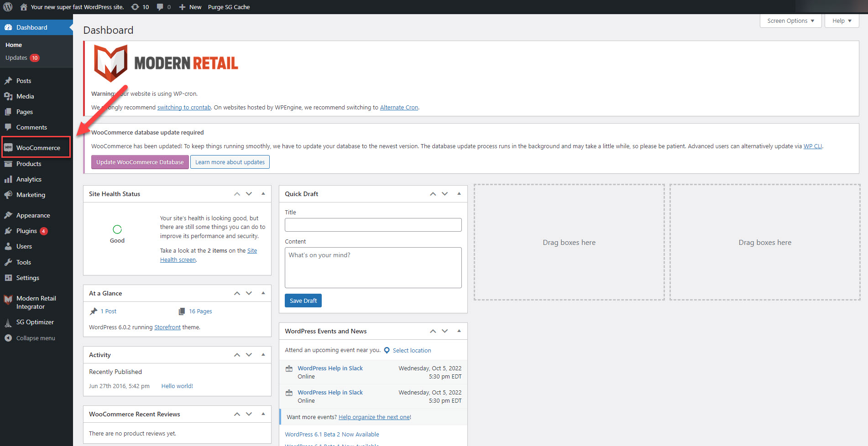Move WordPress Events and News box up
Viewport: 868px width, 446px height.
[433, 331]
